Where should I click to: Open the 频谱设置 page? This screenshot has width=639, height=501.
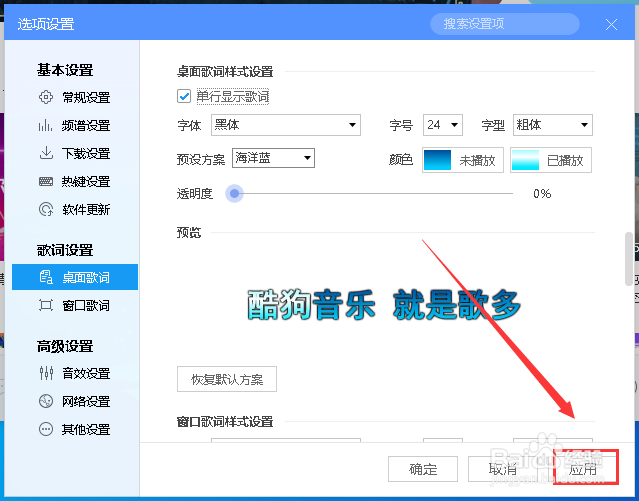tap(86, 126)
